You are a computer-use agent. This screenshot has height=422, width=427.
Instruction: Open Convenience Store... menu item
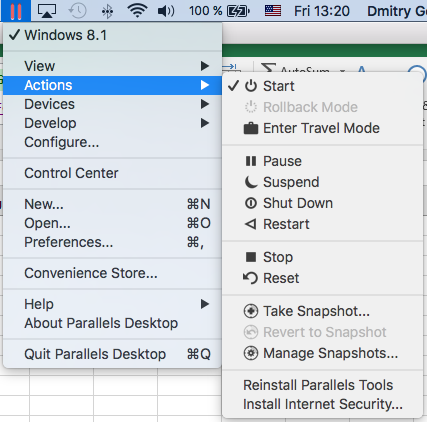[x=113, y=273]
